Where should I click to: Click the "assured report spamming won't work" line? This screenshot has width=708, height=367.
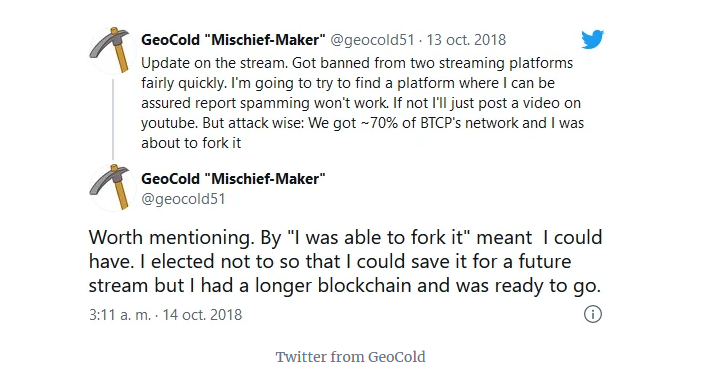(x=361, y=103)
